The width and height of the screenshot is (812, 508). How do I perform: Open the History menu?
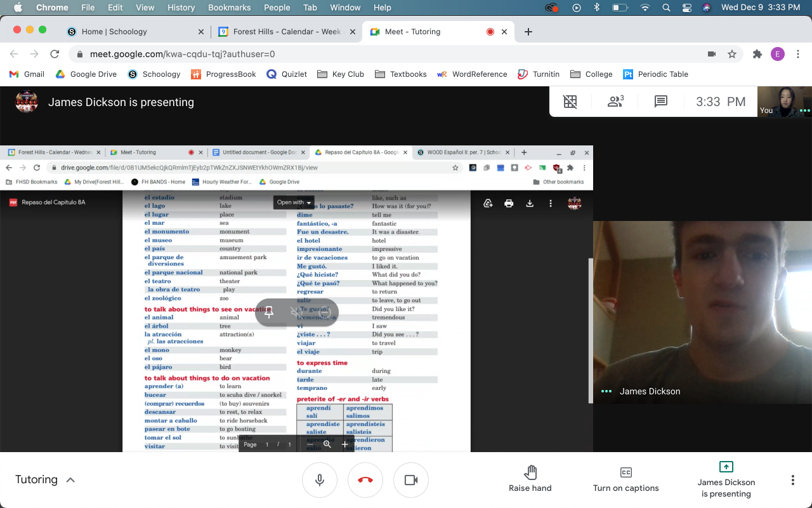pyautogui.click(x=181, y=8)
